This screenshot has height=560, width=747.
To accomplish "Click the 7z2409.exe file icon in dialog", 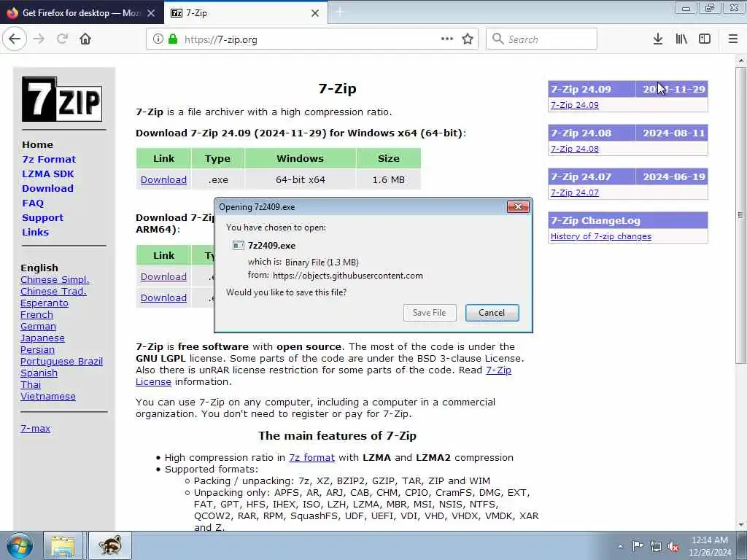I will tap(239, 246).
